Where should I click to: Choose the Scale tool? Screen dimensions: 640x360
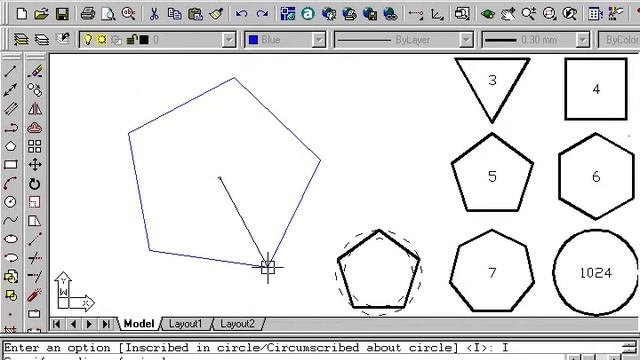point(35,202)
